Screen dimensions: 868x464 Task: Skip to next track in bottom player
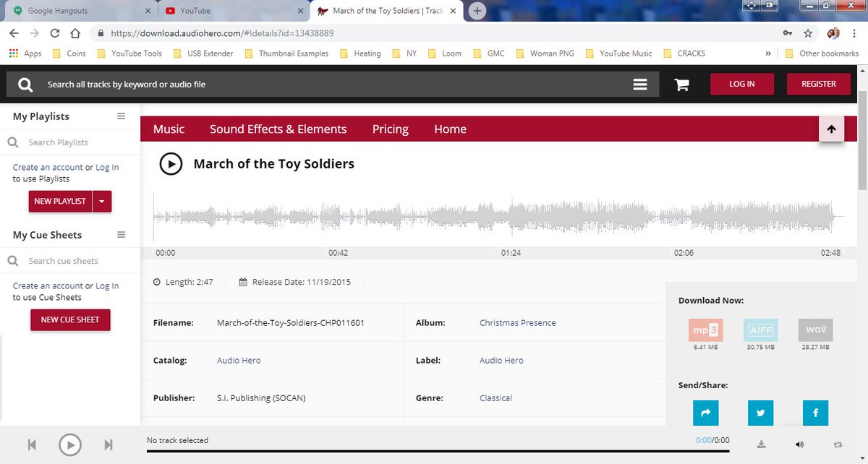coord(108,444)
